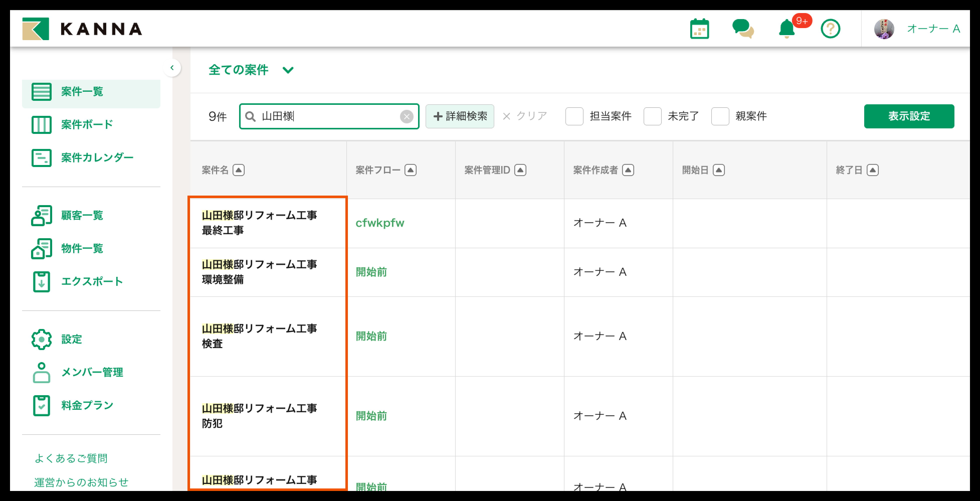Check the 未完了 filter checkbox

coord(652,117)
